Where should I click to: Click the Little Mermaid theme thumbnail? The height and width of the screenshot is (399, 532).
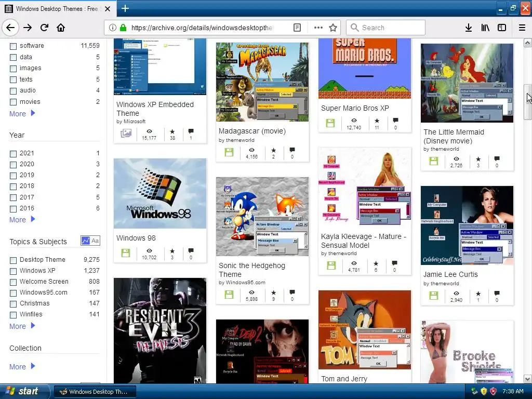pyautogui.click(x=467, y=83)
